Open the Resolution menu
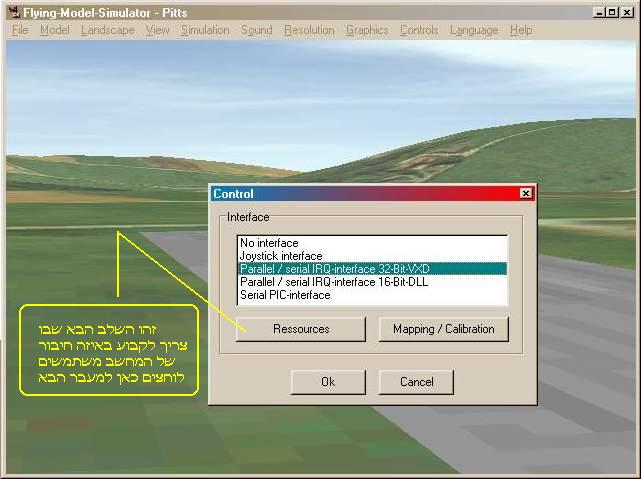This screenshot has width=641, height=479. [309, 30]
